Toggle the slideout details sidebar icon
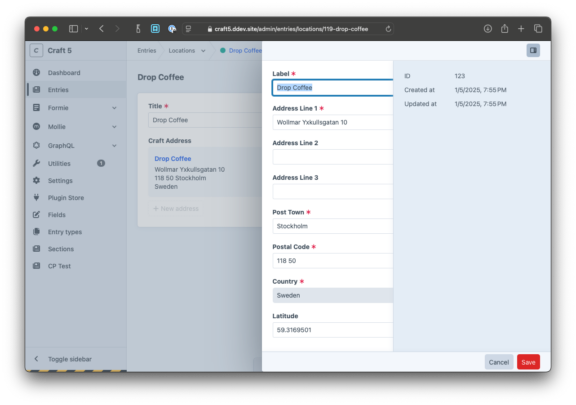This screenshot has width=576, height=405. coord(533,50)
